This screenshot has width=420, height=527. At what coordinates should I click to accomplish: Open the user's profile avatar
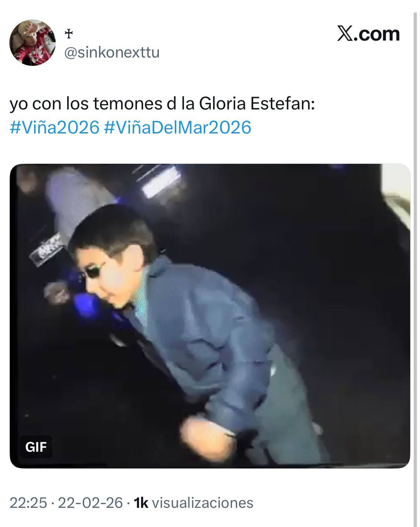tap(33, 43)
